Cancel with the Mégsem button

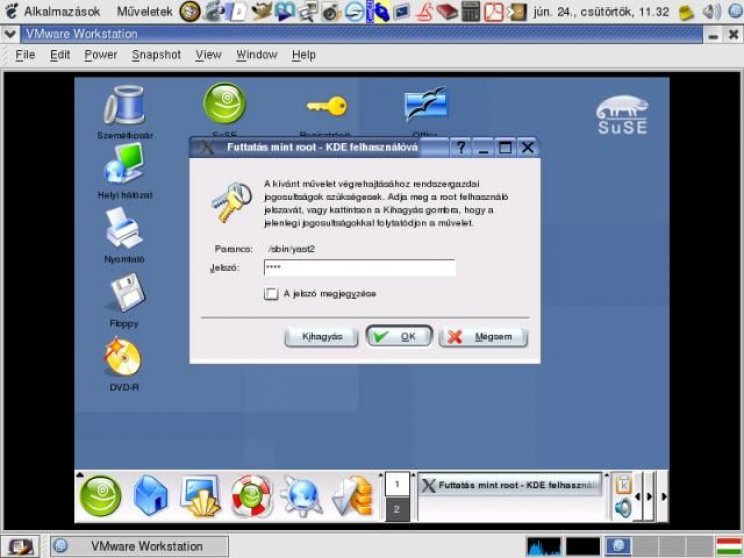[x=484, y=337]
